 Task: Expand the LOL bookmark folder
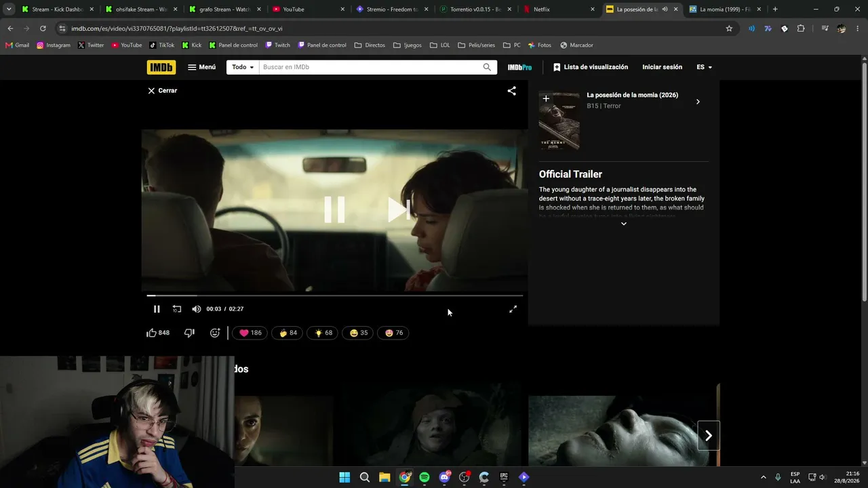pyautogui.click(x=440, y=45)
